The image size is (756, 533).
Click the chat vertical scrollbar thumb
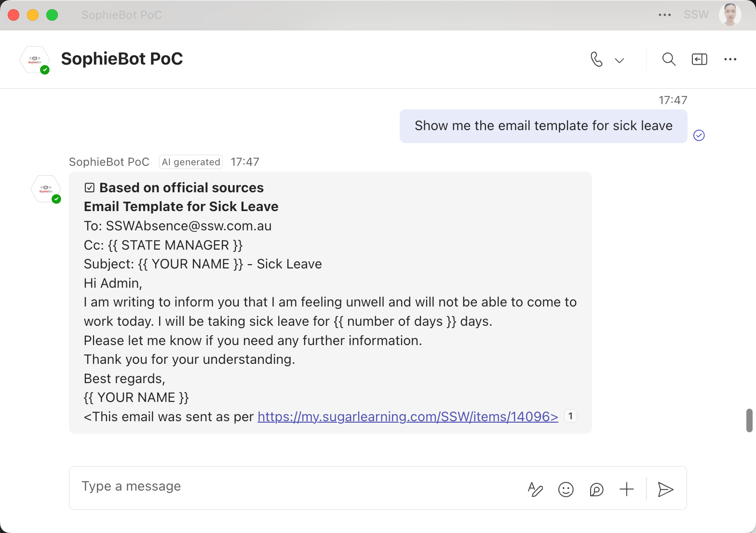749,420
